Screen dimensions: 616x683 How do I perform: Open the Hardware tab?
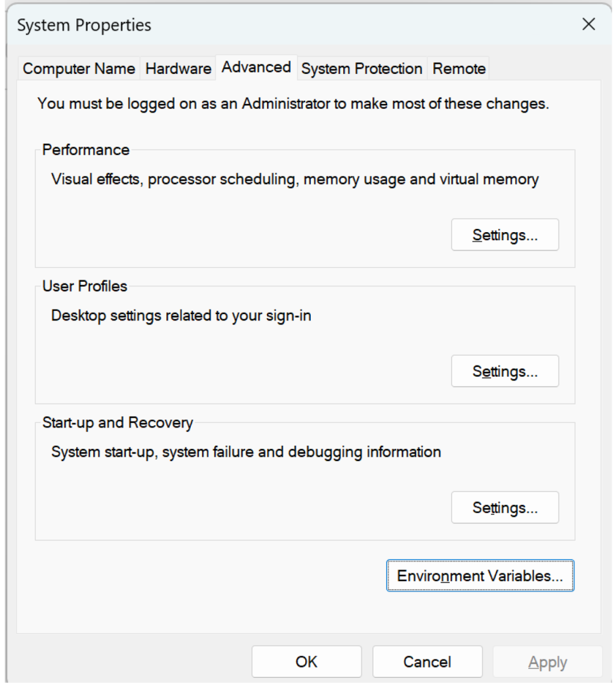[178, 68]
